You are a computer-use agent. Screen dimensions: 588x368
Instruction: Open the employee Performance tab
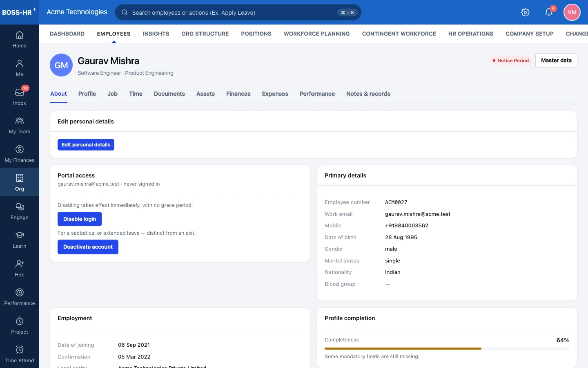point(317,94)
